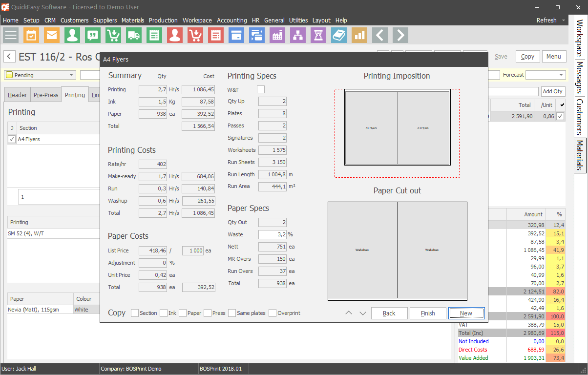Click the blue book icon in toolbar
This screenshot has width=588, height=375.
pos(339,35)
